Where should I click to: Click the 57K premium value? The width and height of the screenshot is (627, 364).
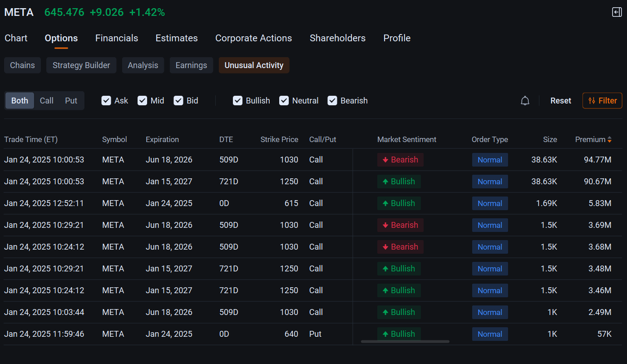pos(604,334)
